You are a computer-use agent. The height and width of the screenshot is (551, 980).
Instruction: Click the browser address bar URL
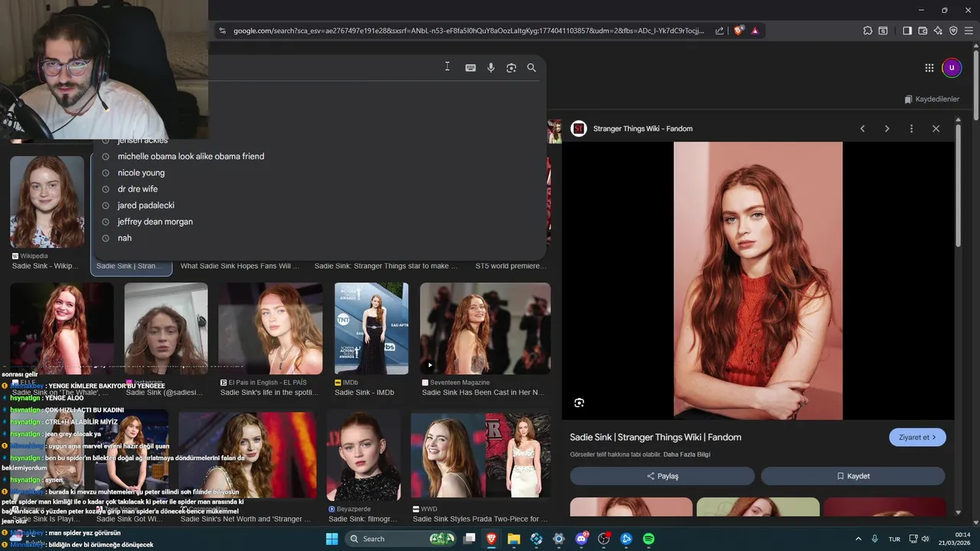click(x=469, y=31)
